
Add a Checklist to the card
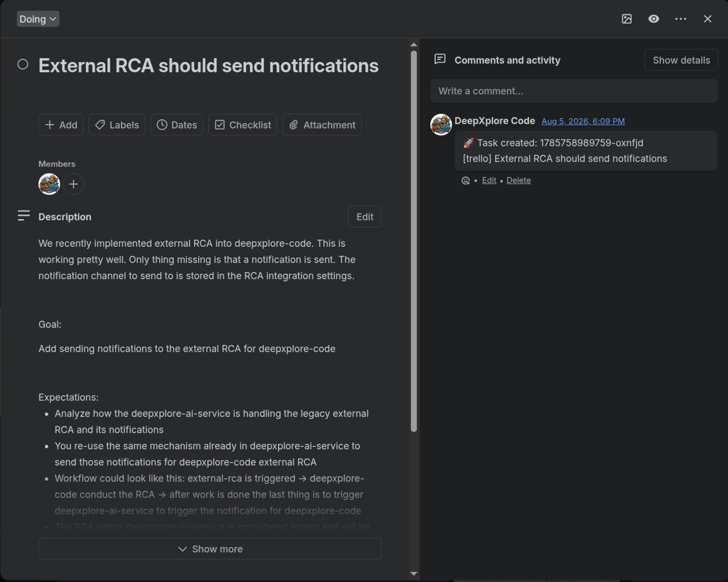pyautogui.click(x=243, y=125)
